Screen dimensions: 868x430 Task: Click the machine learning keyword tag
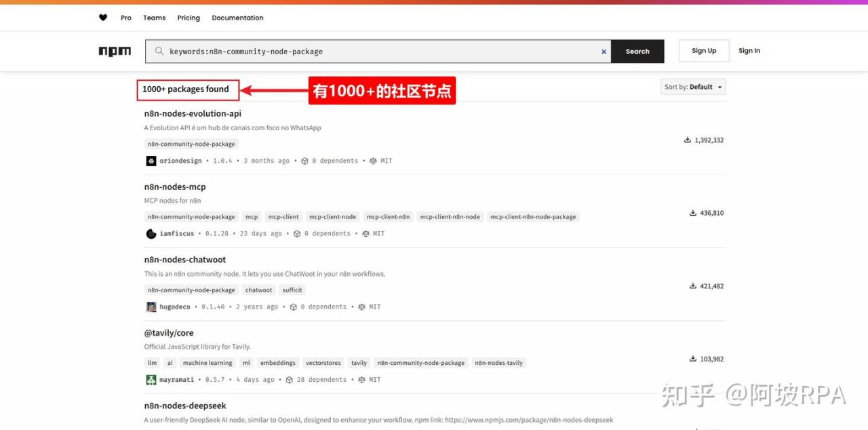pos(208,363)
